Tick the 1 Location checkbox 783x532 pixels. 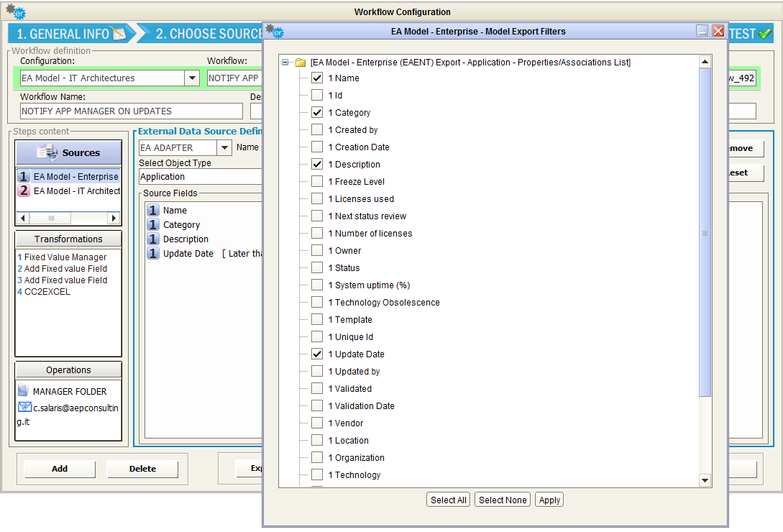click(x=317, y=440)
